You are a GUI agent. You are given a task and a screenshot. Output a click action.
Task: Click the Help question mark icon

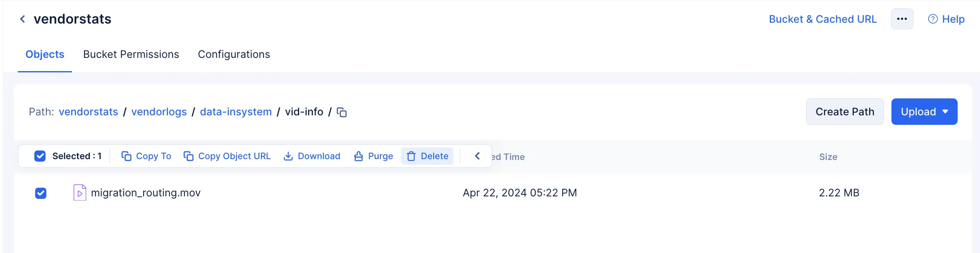click(x=933, y=19)
